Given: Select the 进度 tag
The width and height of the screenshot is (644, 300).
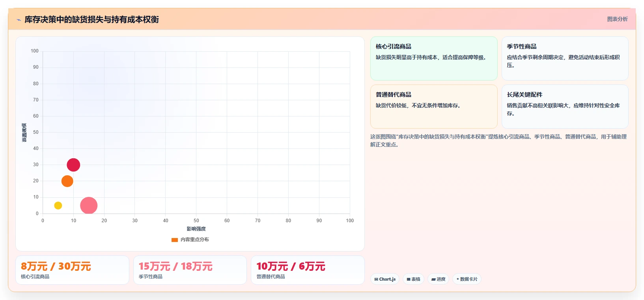Looking at the screenshot, I should pyautogui.click(x=438, y=279).
